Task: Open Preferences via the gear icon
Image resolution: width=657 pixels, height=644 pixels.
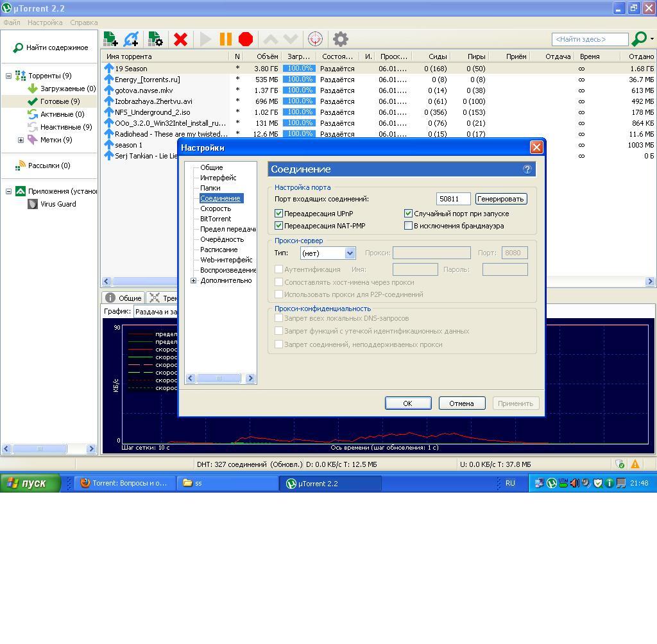Action: tap(341, 39)
